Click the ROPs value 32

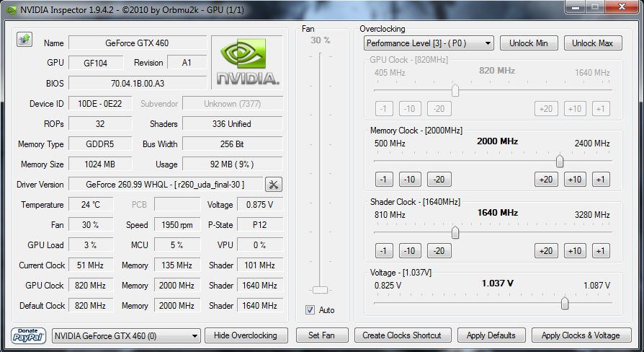100,124
